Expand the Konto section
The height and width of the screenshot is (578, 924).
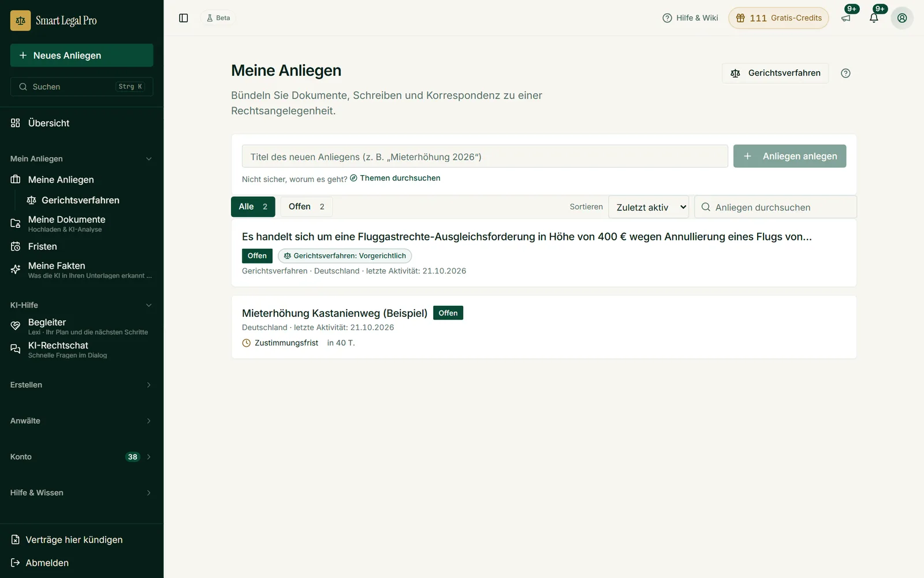tap(81, 457)
